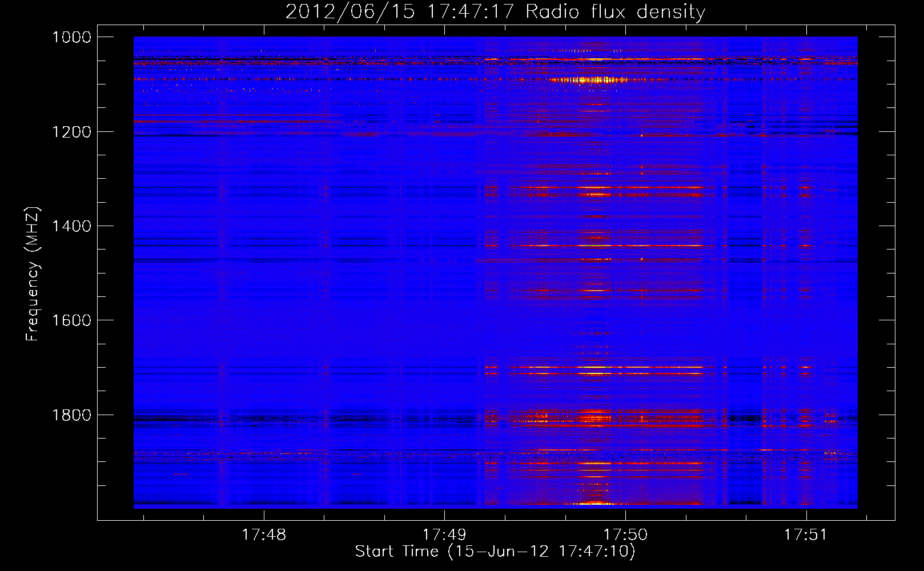Image resolution: width=924 pixels, height=571 pixels.
Task: Click the "Frequency (MHZ)" axis label
Action: (x=33, y=275)
